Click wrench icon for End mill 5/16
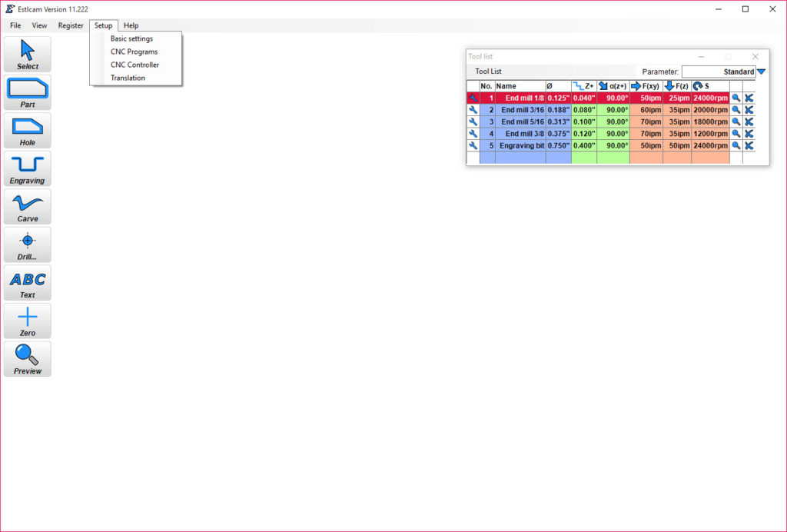 (473, 122)
